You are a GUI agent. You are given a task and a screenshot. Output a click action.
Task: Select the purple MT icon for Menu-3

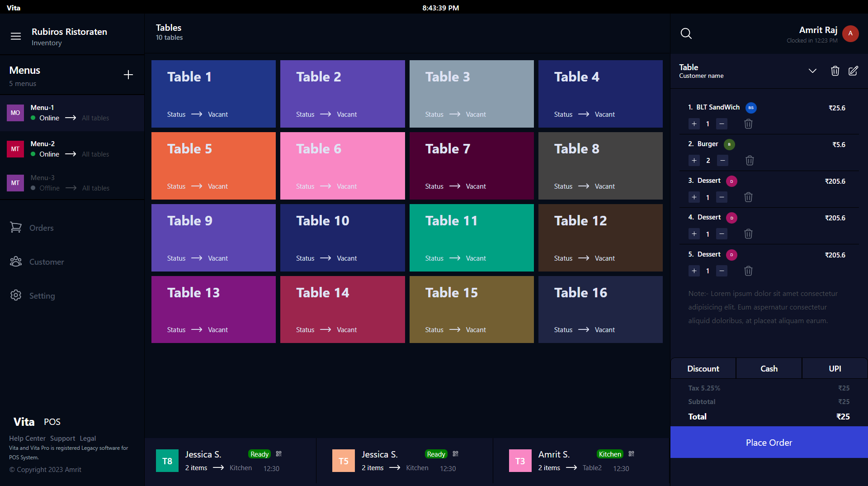click(x=15, y=183)
